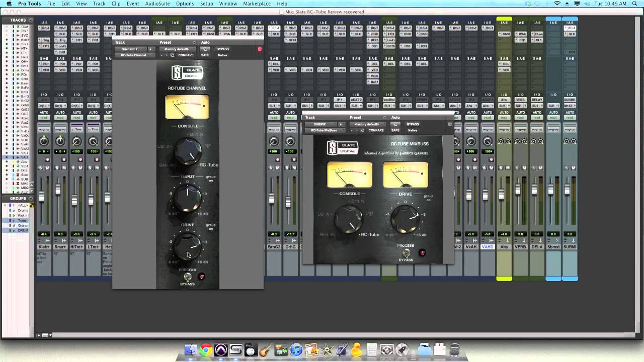Open factory default preset list in MixBuss window

coord(367,124)
